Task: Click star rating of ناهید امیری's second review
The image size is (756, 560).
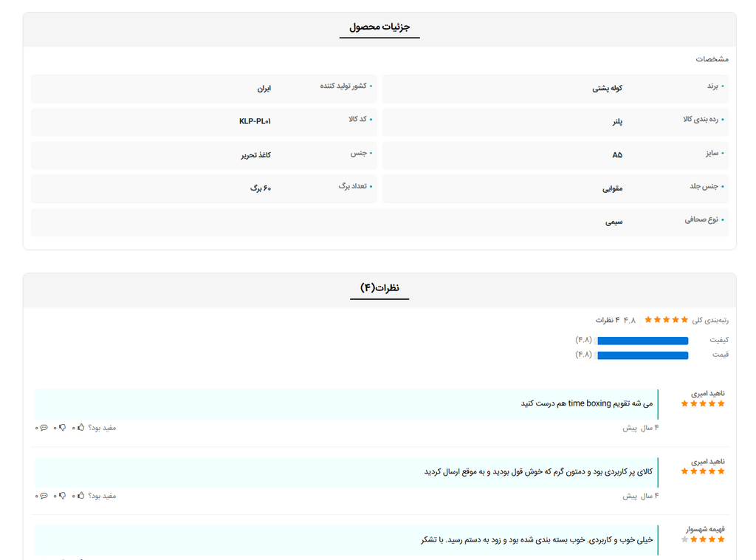Action: coord(703,471)
